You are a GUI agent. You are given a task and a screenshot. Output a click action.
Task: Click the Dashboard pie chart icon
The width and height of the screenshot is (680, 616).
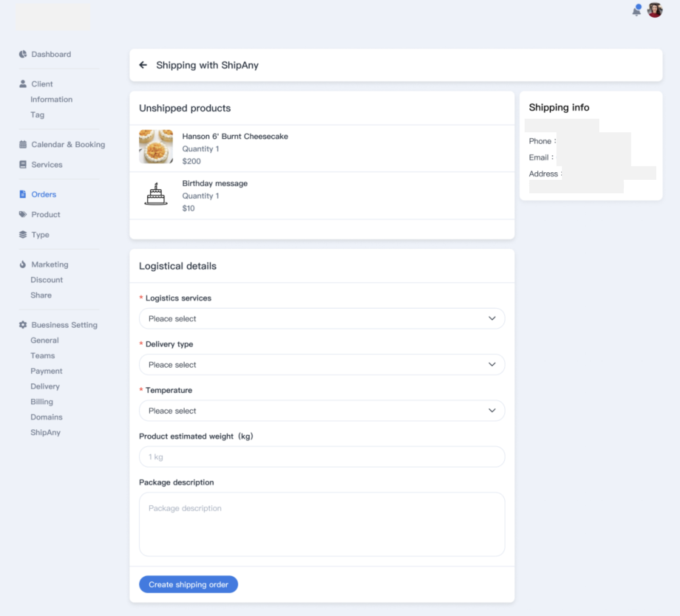click(x=23, y=54)
